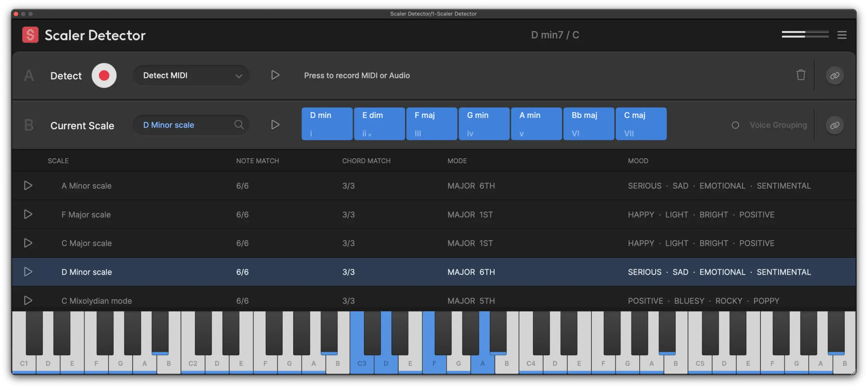This screenshot has width=868, height=388.
Task: Click the link icon next to Voice Grouping
Action: coord(835,125)
